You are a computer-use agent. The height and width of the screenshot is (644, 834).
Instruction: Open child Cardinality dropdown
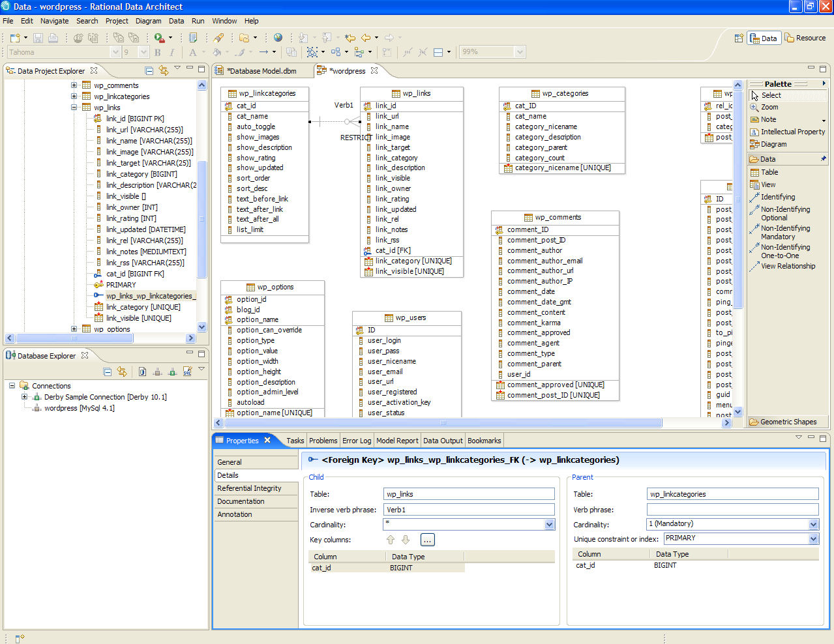pos(549,525)
